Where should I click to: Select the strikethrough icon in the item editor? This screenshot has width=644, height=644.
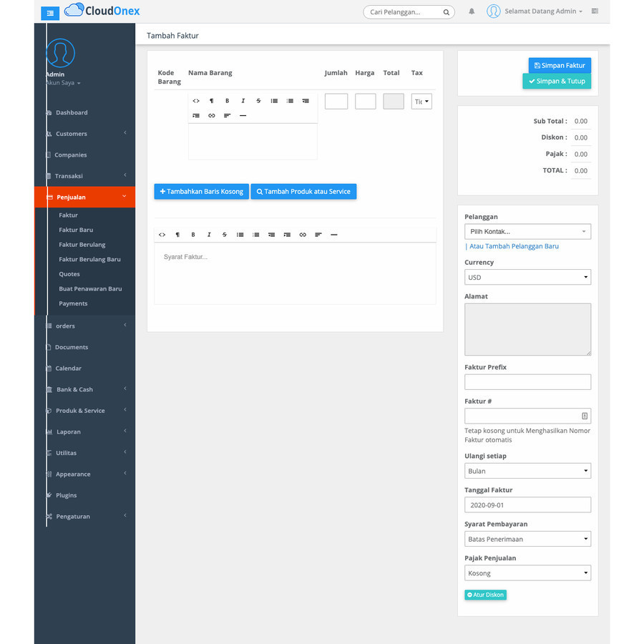pyautogui.click(x=258, y=101)
